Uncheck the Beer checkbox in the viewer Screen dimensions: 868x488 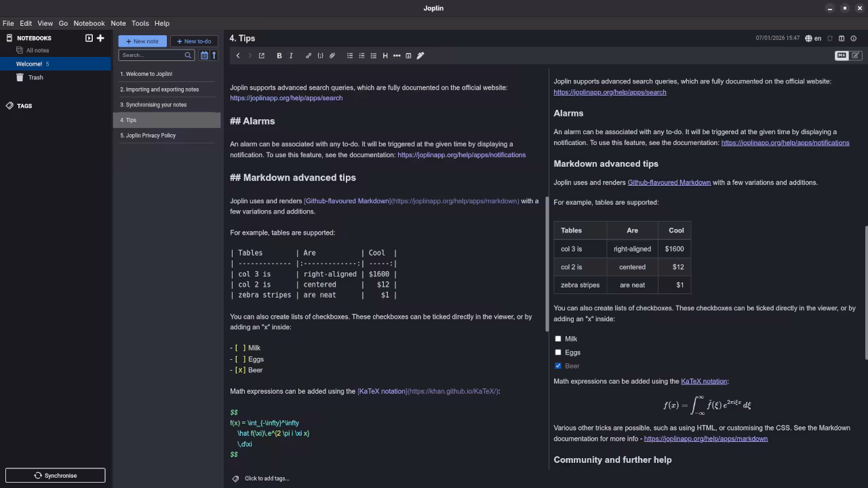coord(558,366)
